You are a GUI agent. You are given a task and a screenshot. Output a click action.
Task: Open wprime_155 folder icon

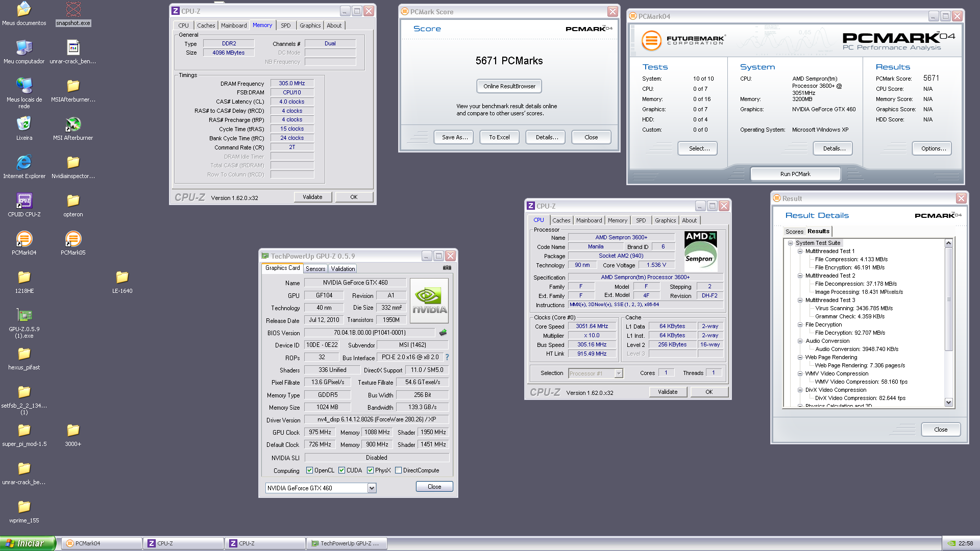[24, 507]
